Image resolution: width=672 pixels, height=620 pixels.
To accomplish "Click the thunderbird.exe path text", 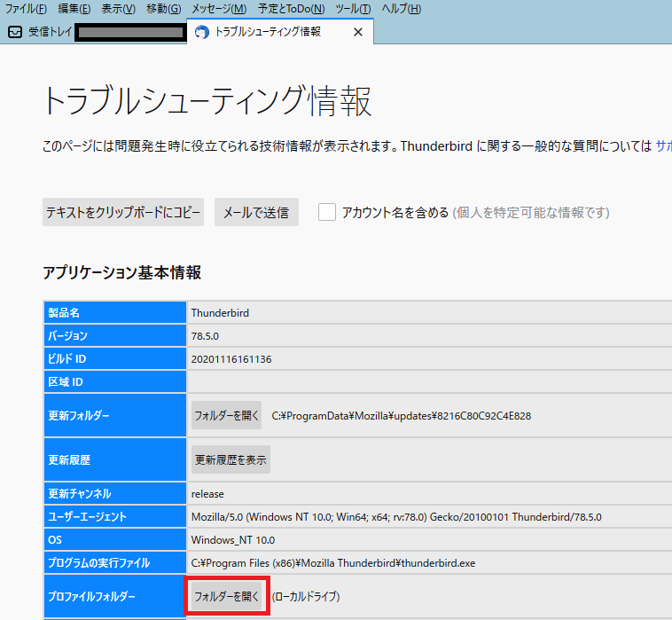I will coord(333,563).
